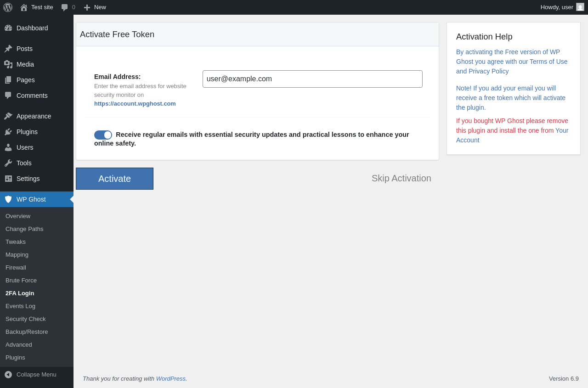Screen dimensions: 588x388
Task: Click the Dashboard gauge icon
Action: (x=8, y=28)
